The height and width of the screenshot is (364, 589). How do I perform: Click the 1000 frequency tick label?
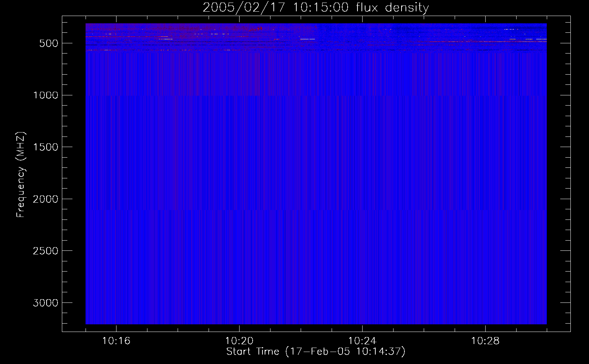click(46, 95)
